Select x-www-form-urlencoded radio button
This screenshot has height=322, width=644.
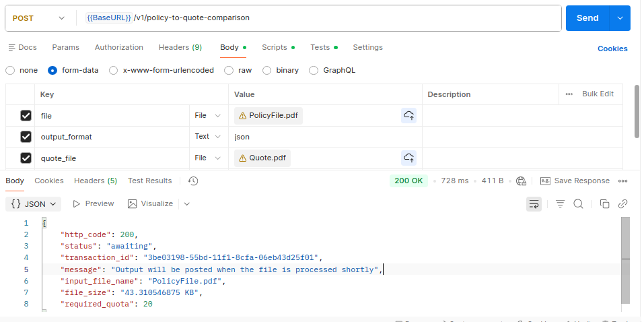click(113, 70)
